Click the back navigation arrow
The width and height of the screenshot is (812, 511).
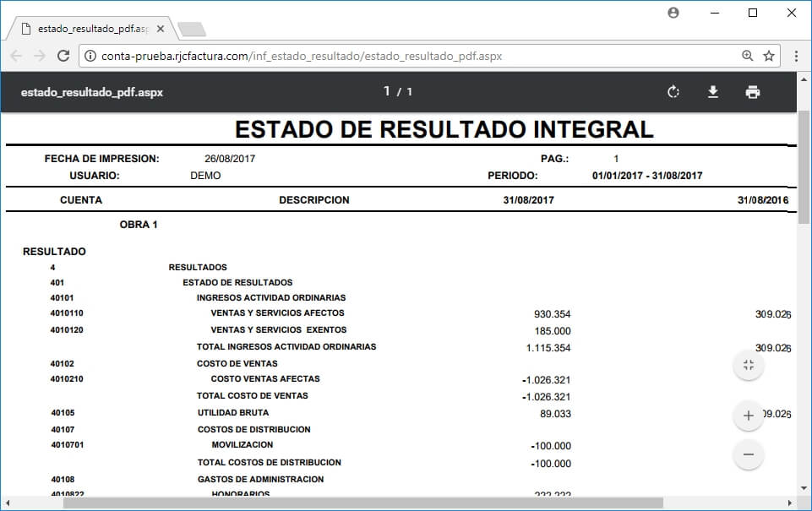click(x=17, y=55)
